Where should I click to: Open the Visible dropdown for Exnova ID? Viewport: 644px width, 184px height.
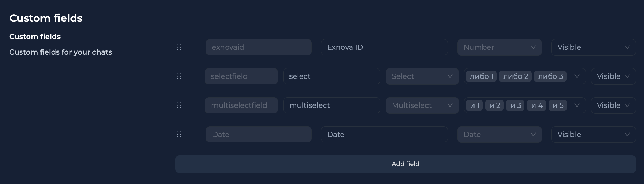[x=593, y=47]
